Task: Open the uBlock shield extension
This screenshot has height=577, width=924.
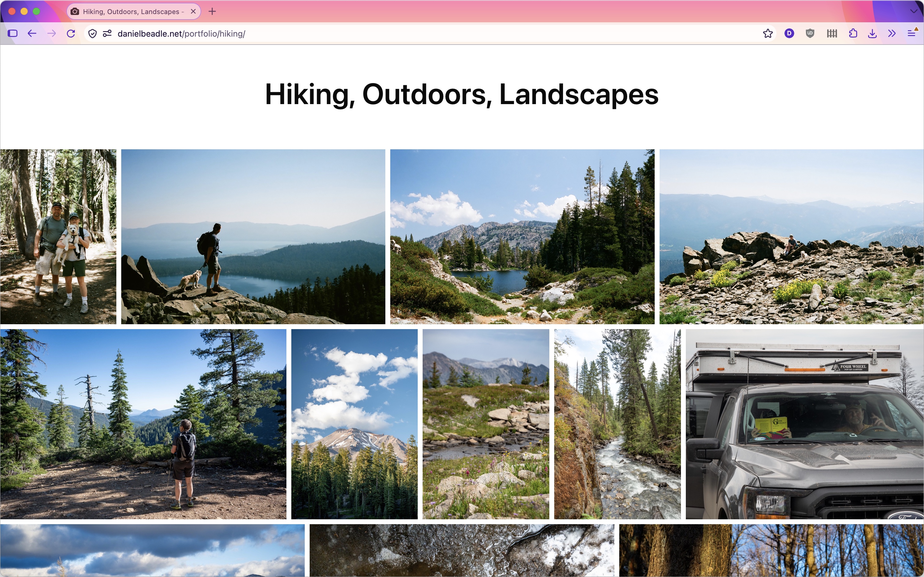Action: (810, 34)
